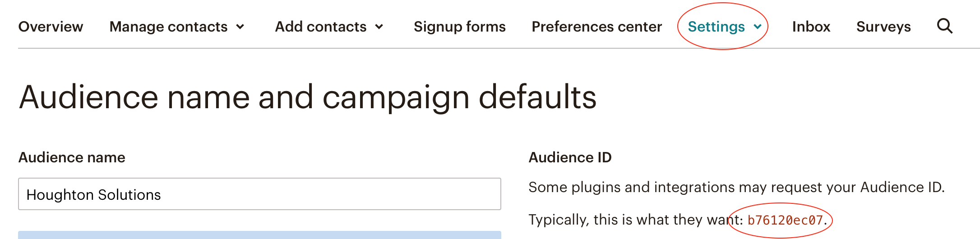Click the light blue bar below Audience name
980x239 pixels.
(259, 235)
